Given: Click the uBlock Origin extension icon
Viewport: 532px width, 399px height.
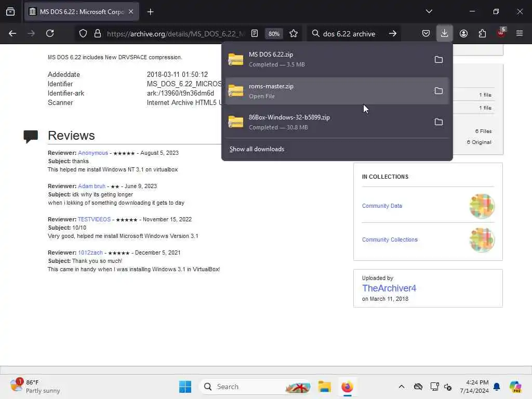Looking at the screenshot, I should 501,33.
